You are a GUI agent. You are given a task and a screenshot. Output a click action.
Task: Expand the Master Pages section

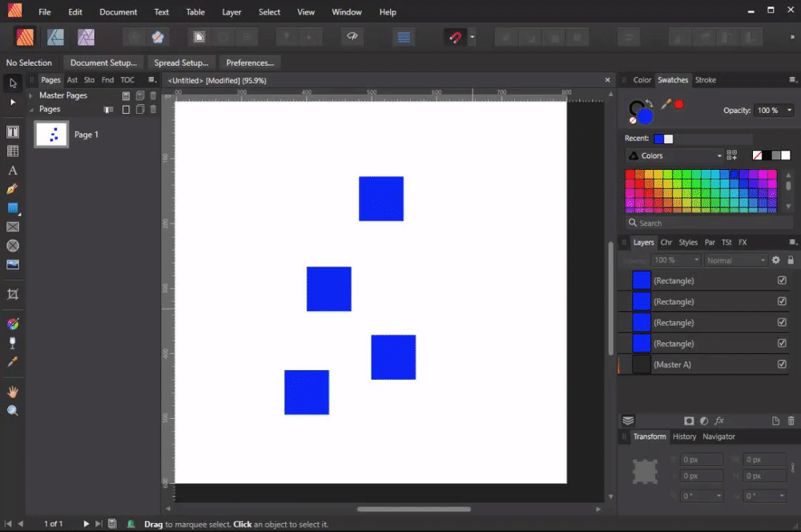pos(30,95)
